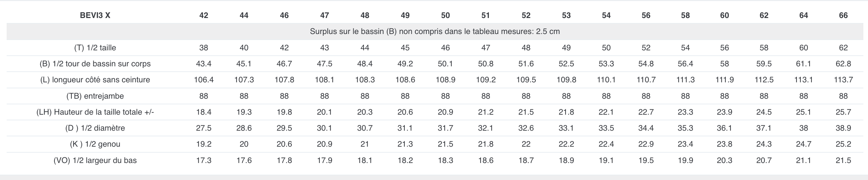Image resolution: width=868 pixels, height=180 pixels.
Task: Select (LH) Hauteur de la taille totale label
Action: (x=95, y=112)
